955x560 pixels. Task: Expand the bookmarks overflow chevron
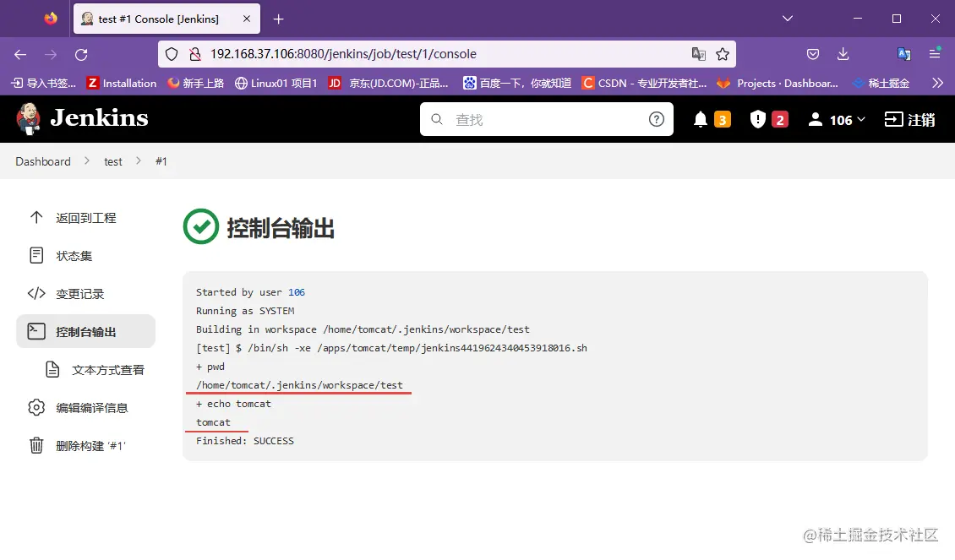pos(939,83)
